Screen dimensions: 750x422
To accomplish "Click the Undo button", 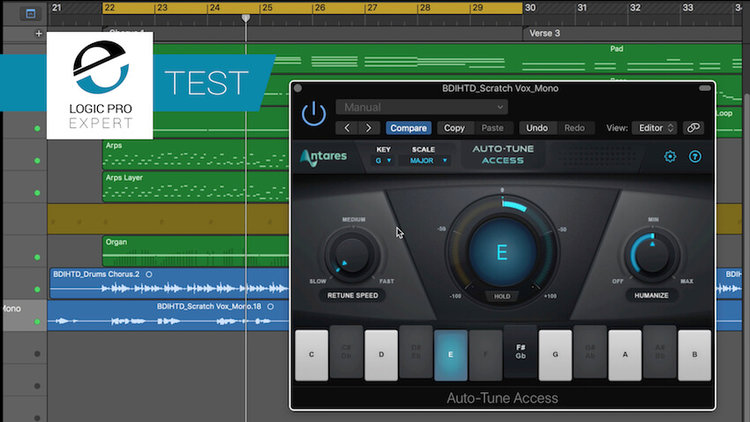I will pos(537,128).
